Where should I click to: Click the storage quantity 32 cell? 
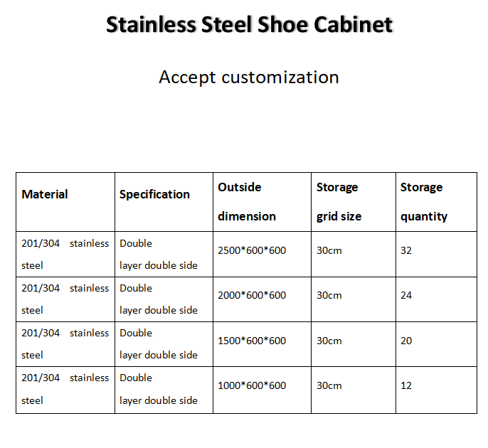[x=406, y=250]
